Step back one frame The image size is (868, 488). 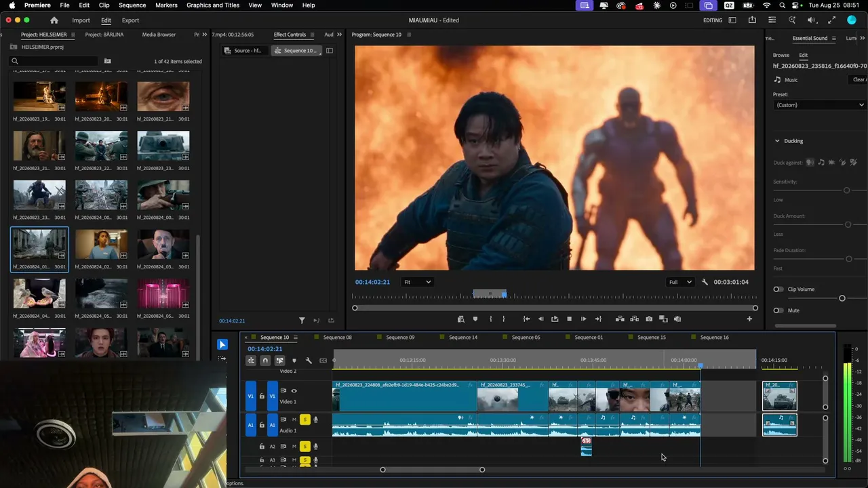(540, 319)
